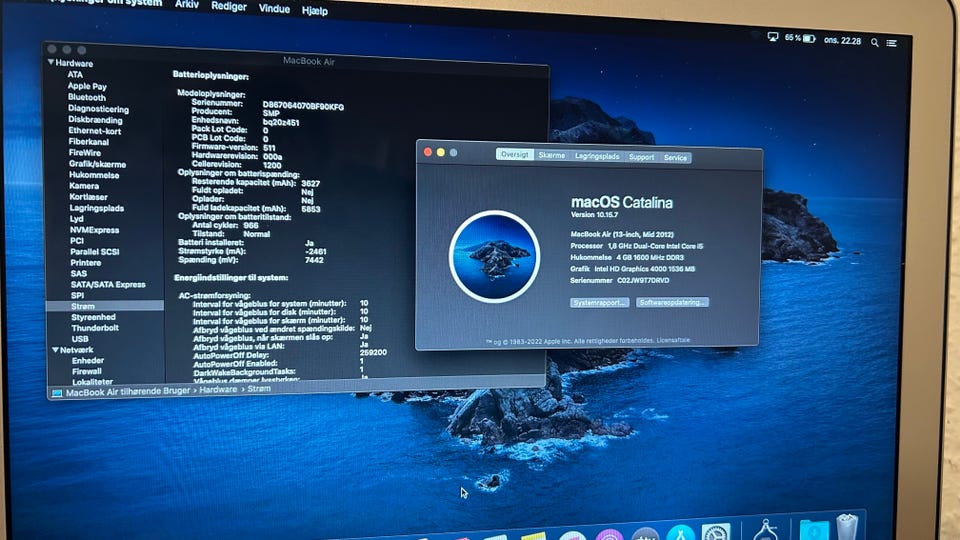Viewport: 960px width, 540px height.
Task: Switch to the Oversigt tab
Action: (514, 154)
